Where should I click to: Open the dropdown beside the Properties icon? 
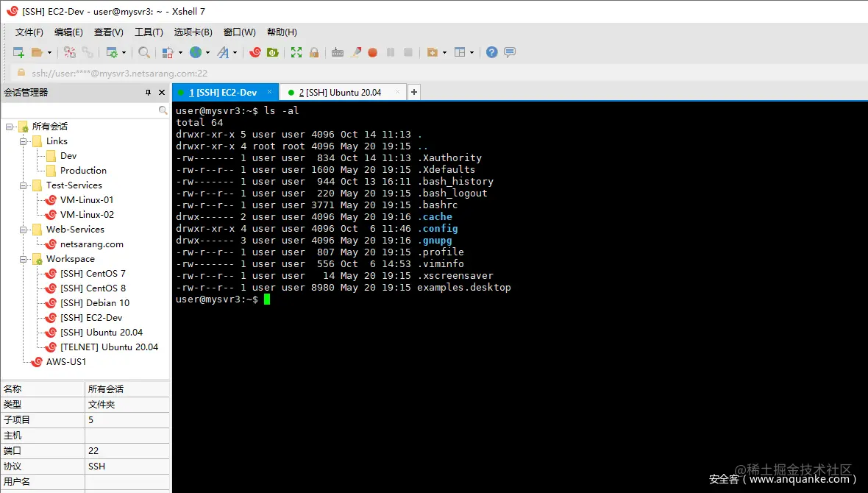coord(124,53)
